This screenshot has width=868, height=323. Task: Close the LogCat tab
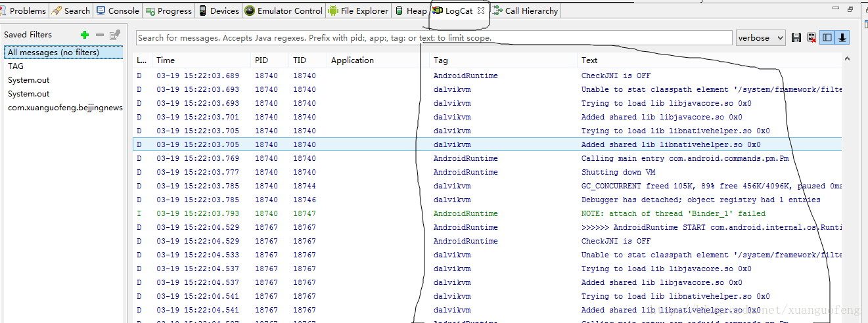pyautogui.click(x=481, y=11)
